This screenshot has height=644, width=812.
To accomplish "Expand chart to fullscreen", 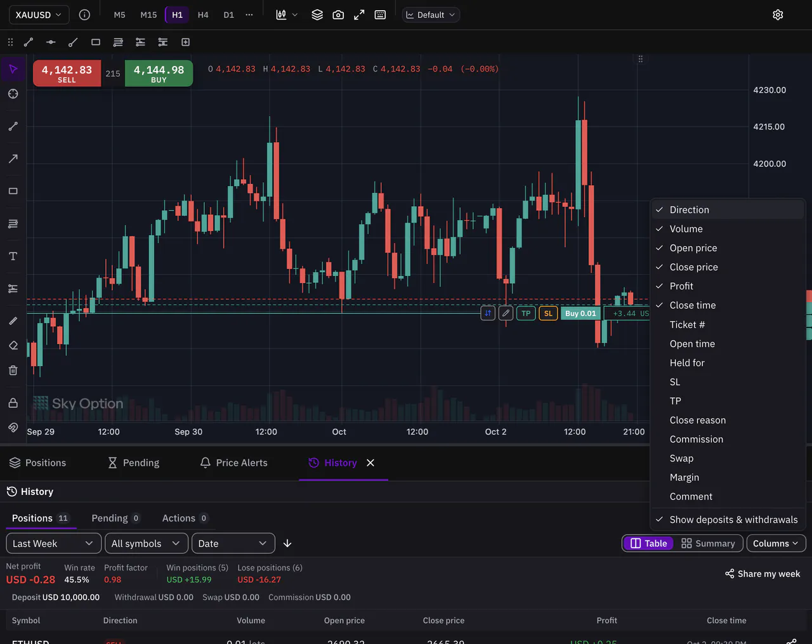I will pos(359,15).
